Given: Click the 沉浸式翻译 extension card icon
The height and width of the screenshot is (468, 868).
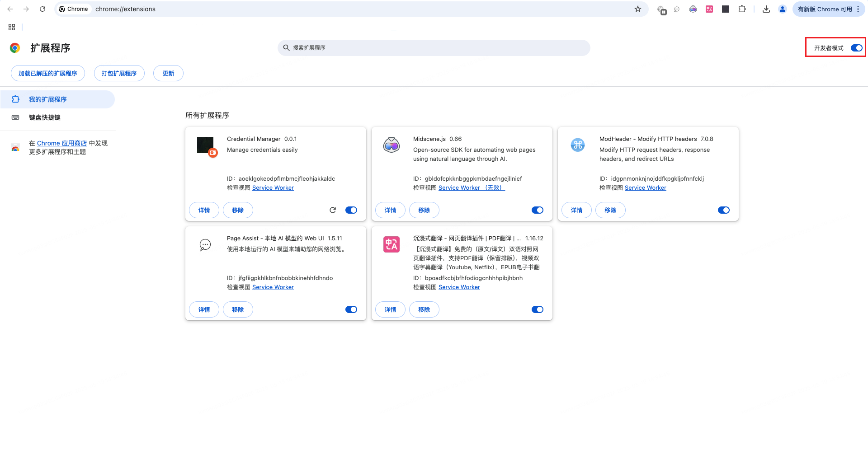Looking at the screenshot, I should [392, 244].
